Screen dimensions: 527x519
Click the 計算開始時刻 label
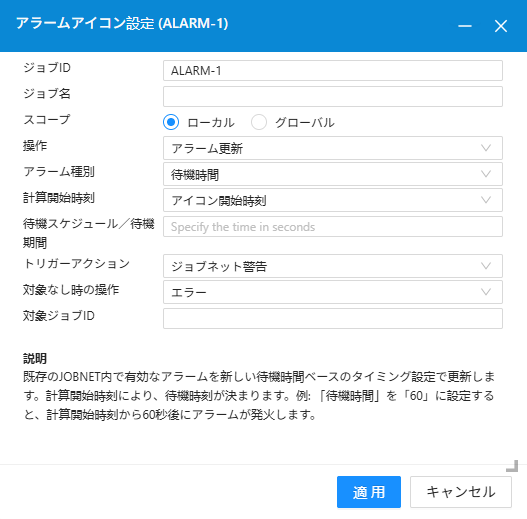point(59,198)
